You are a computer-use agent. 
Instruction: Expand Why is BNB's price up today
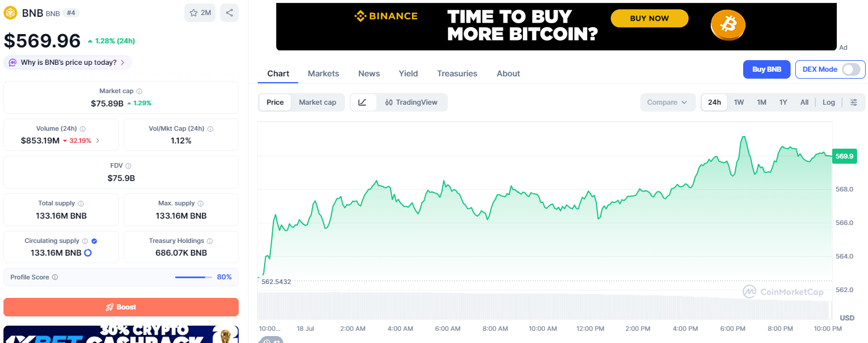(x=68, y=62)
